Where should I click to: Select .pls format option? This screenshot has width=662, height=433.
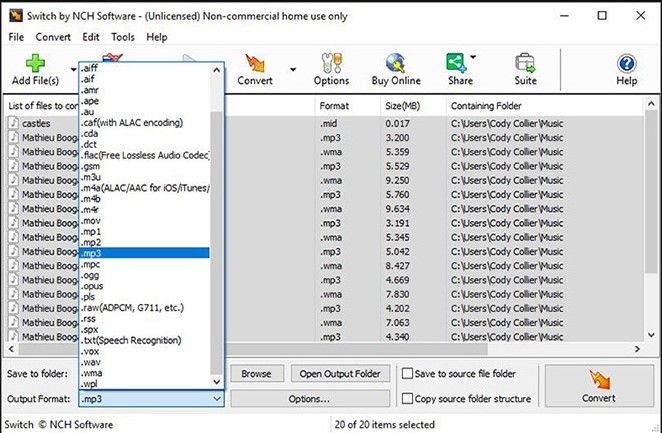[144, 297]
